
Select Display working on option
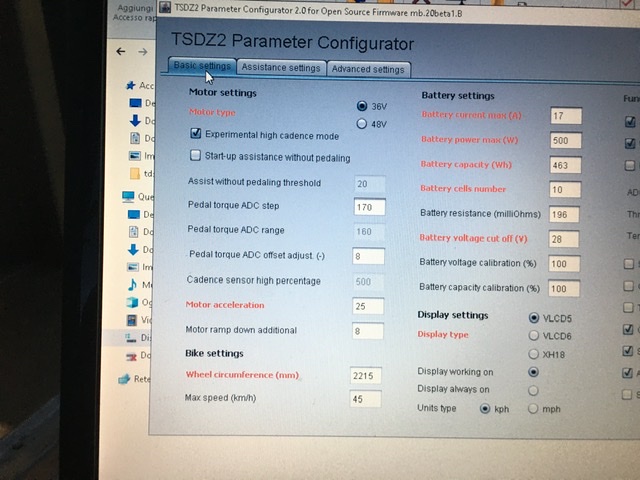coord(533,372)
